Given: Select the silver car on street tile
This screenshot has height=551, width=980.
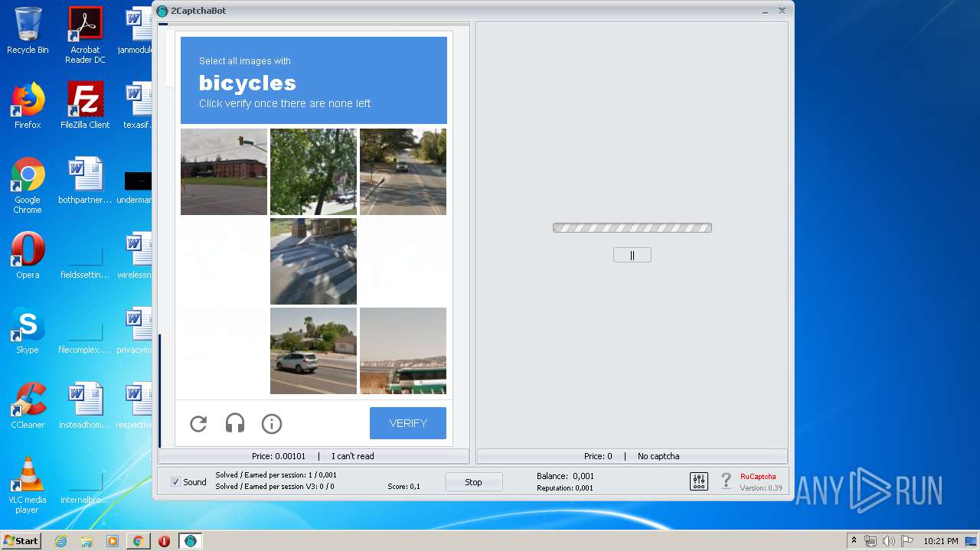Looking at the screenshot, I should click(x=313, y=350).
